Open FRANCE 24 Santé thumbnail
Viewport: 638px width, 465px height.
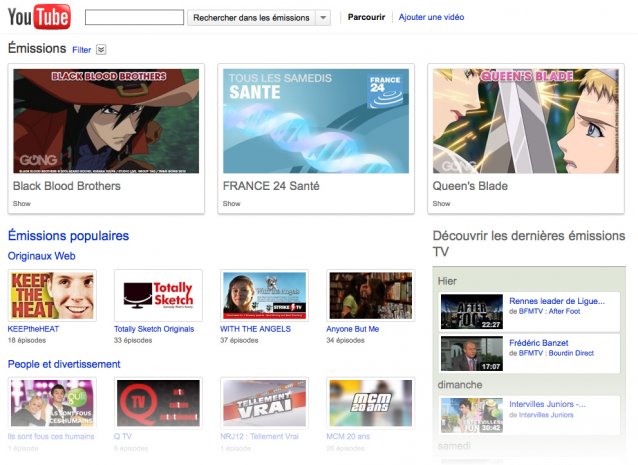pos(316,121)
